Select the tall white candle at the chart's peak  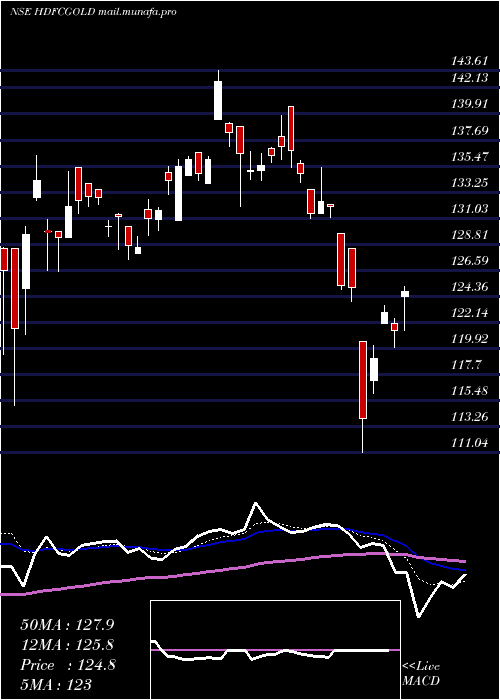coord(218,100)
